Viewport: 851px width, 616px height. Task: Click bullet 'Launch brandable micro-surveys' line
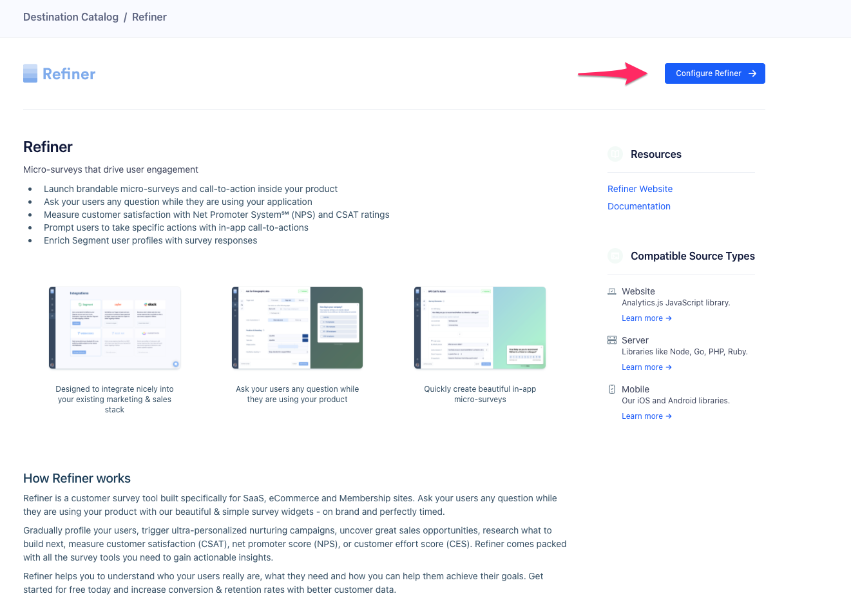191,189
